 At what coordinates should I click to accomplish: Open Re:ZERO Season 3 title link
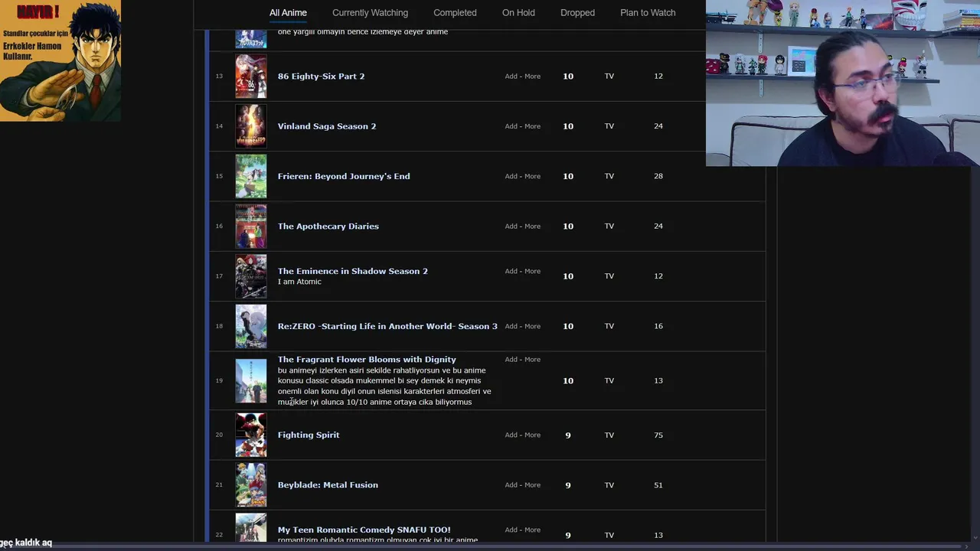pos(387,326)
